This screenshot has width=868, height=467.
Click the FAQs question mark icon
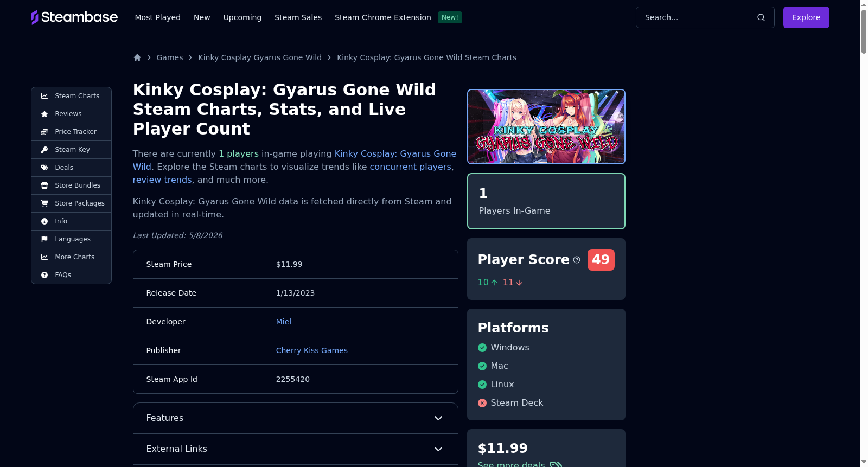pos(44,275)
